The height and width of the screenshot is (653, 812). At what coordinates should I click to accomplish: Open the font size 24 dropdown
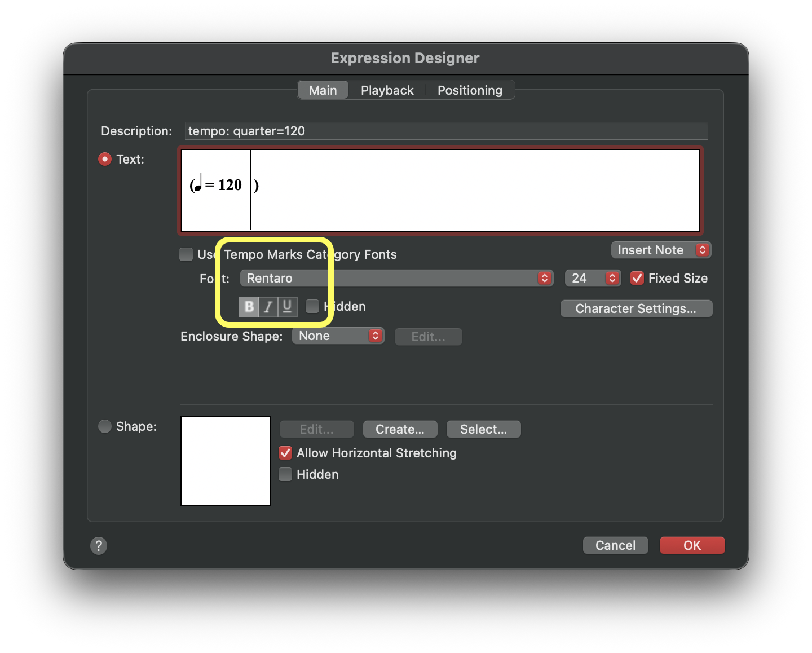click(592, 279)
